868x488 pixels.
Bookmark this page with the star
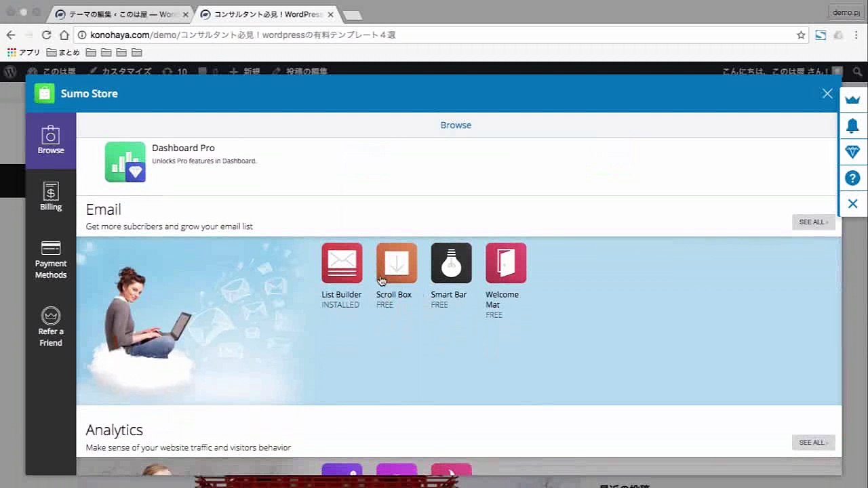tap(801, 35)
